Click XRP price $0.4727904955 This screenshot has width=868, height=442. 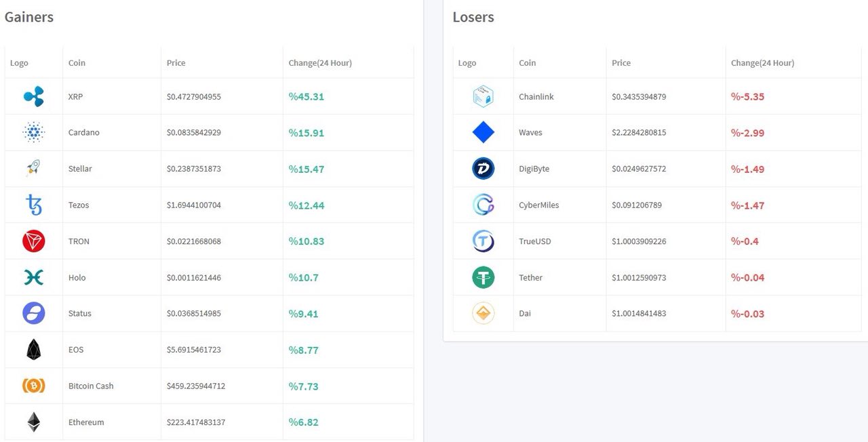click(x=194, y=97)
